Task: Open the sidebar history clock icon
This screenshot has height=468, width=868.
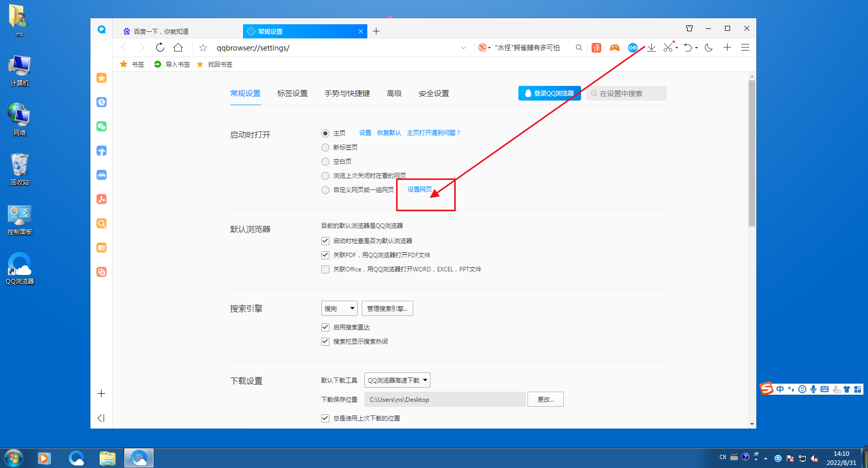Action: click(x=102, y=102)
